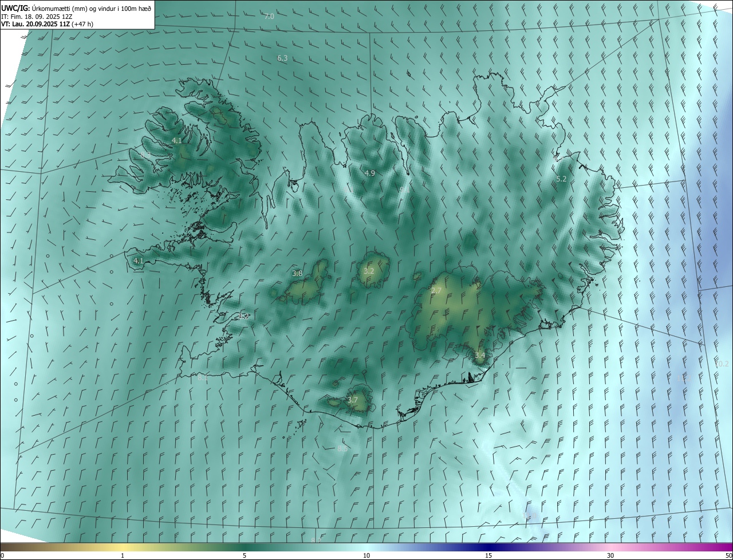Click the 30 tick on the colour scale

[x=610, y=555]
